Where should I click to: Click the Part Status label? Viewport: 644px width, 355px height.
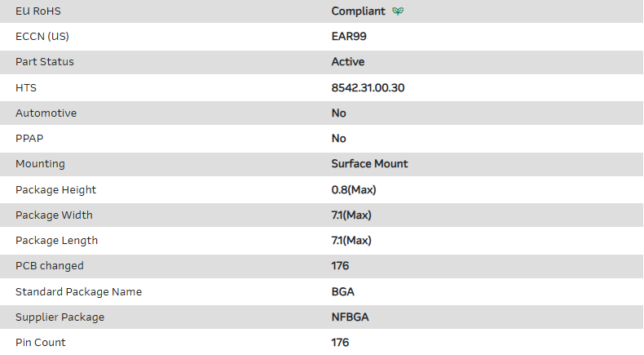(45, 62)
